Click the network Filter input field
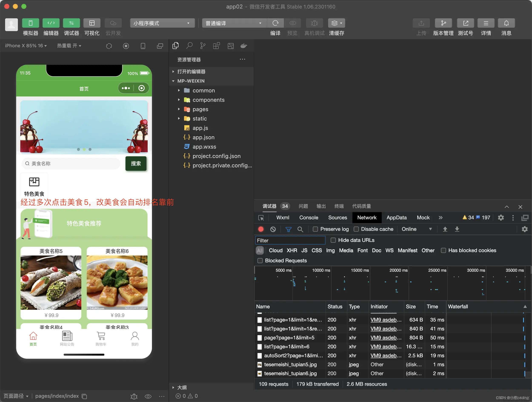The height and width of the screenshot is (402, 532). point(290,240)
